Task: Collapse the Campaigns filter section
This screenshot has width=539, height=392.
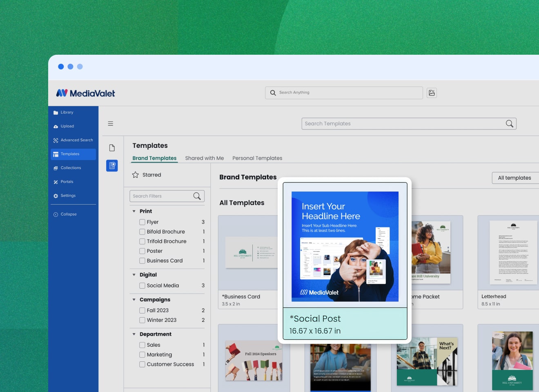Action: click(134, 300)
